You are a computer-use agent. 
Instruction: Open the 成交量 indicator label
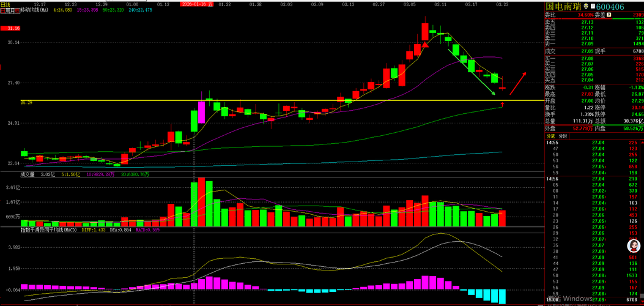click(28, 174)
